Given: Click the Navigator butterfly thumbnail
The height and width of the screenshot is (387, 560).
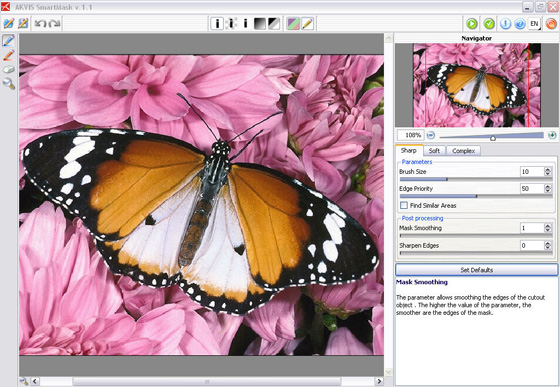Looking at the screenshot, I should (x=477, y=85).
